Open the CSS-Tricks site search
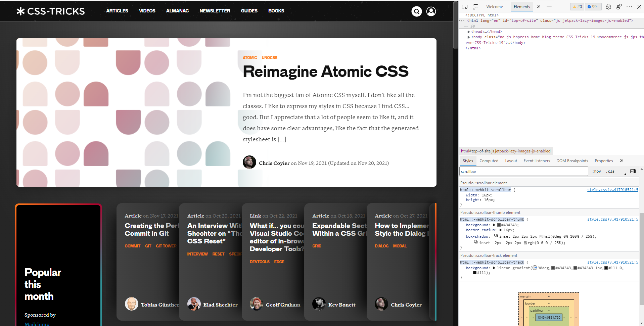This screenshot has width=644, height=326. click(416, 11)
